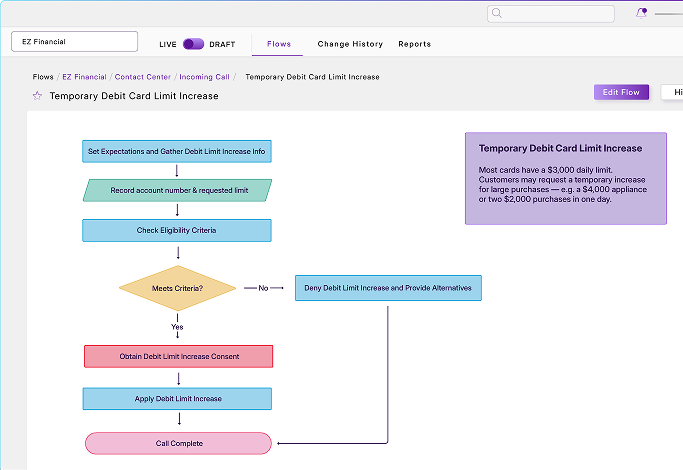Image resolution: width=683 pixels, height=470 pixels.
Task: Select the Deny Debit Limit Increase step
Action: (x=388, y=288)
